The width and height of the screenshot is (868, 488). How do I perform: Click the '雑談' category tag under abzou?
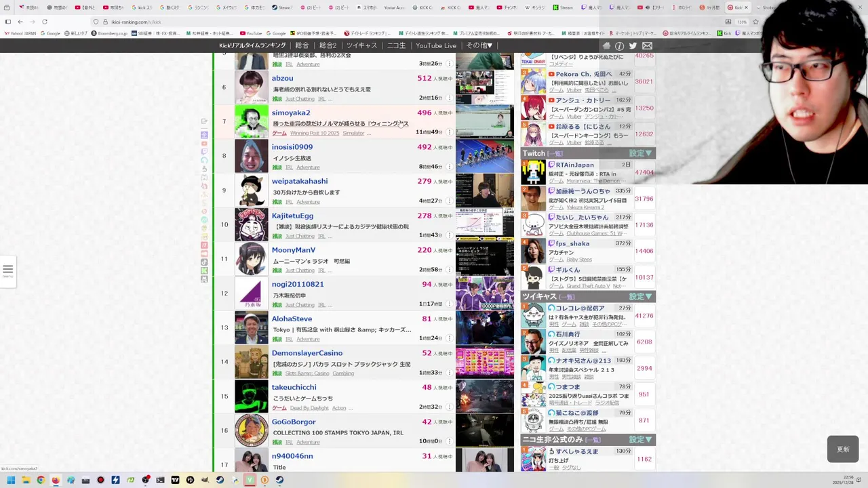(277, 99)
